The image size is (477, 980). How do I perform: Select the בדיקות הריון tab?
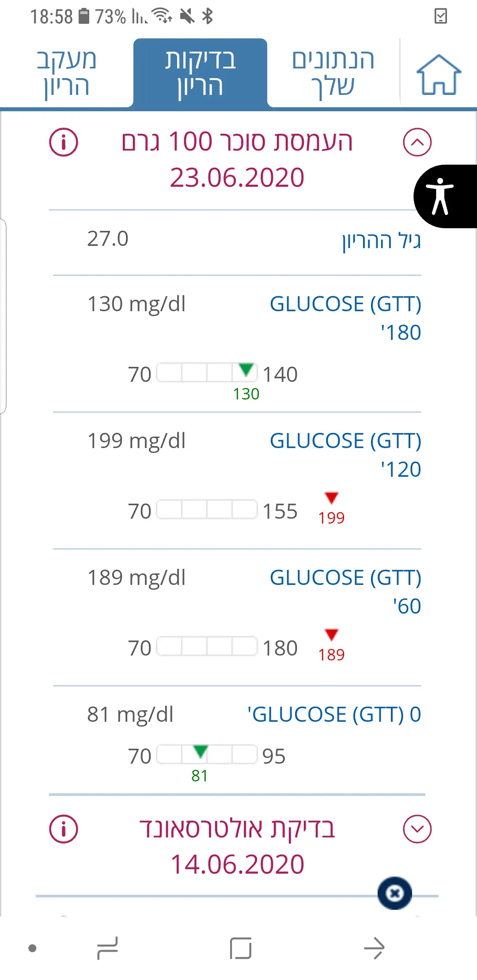point(200,73)
